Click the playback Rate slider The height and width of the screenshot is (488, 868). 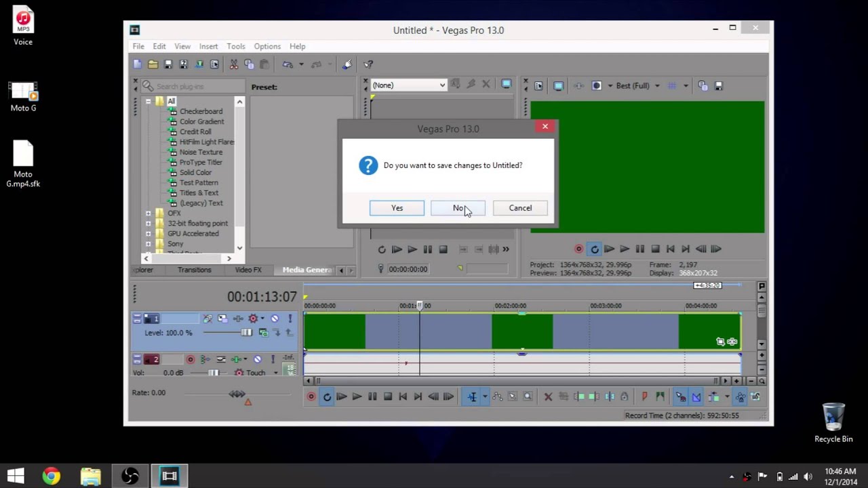(x=237, y=393)
